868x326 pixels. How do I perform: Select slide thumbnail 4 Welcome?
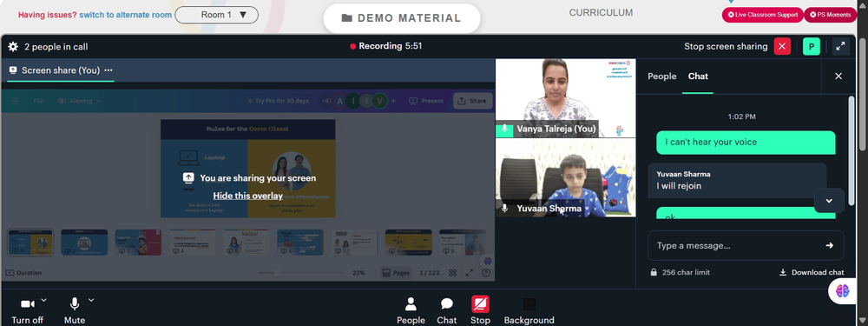pyautogui.click(x=193, y=243)
